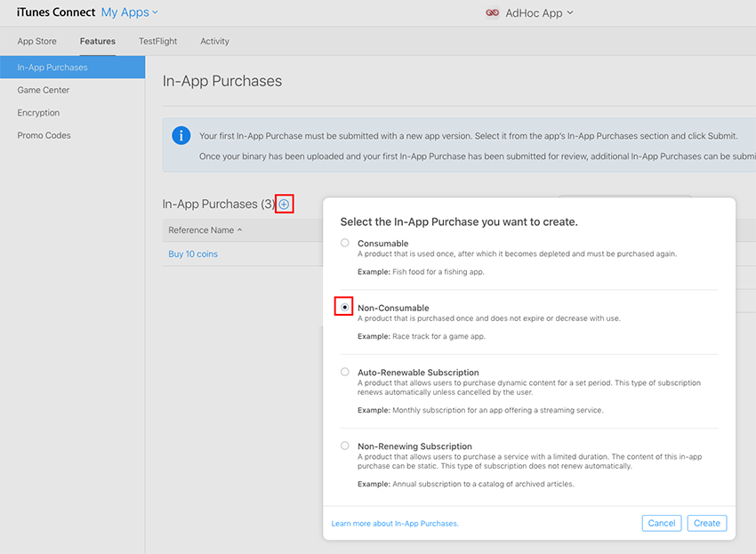Viewport: 756px width, 554px height.
Task: Open the Buy 10 coins purchase
Action: click(193, 254)
